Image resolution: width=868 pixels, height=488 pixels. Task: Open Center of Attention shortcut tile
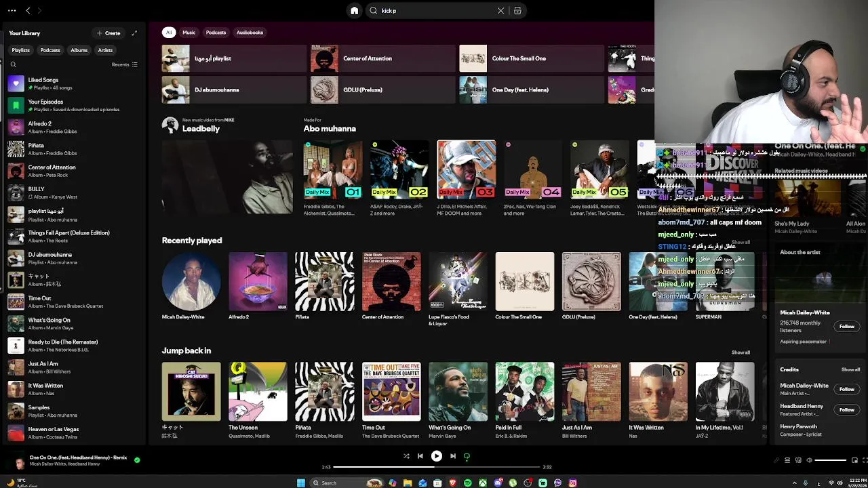[382, 58]
